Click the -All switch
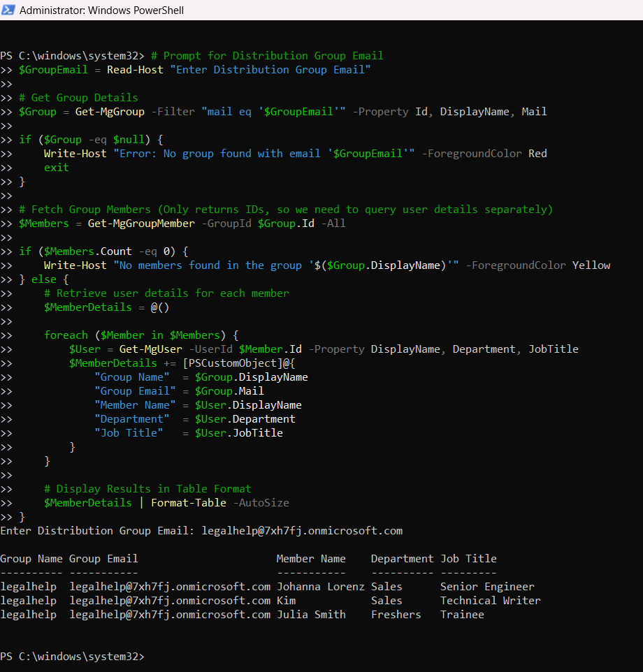 click(333, 224)
